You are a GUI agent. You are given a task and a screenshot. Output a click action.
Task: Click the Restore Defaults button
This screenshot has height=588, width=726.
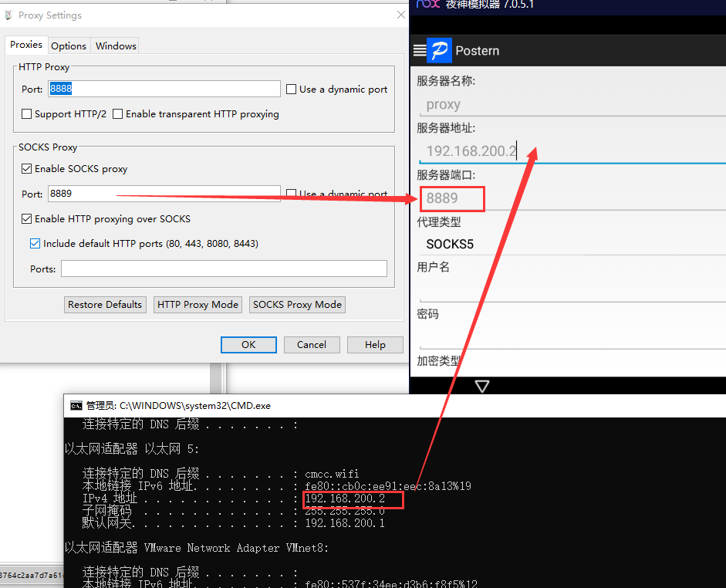[105, 305]
